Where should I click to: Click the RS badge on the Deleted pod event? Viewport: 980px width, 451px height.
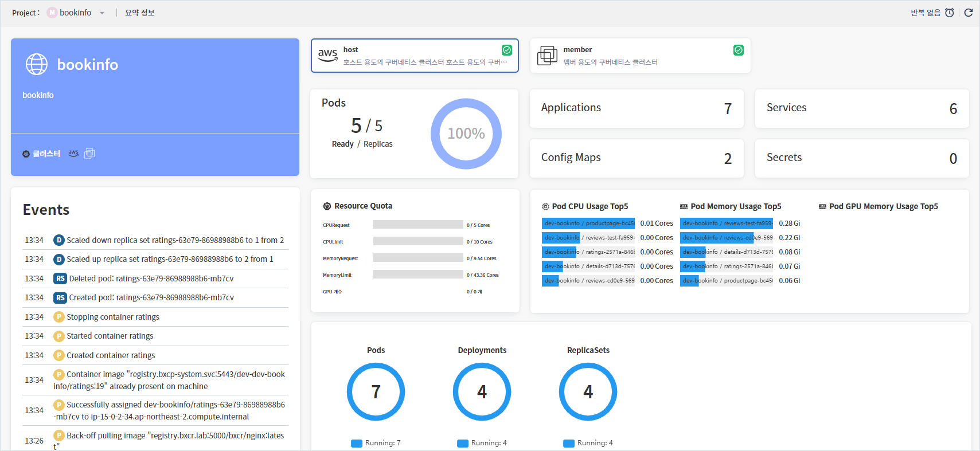[x=60, y=279]
